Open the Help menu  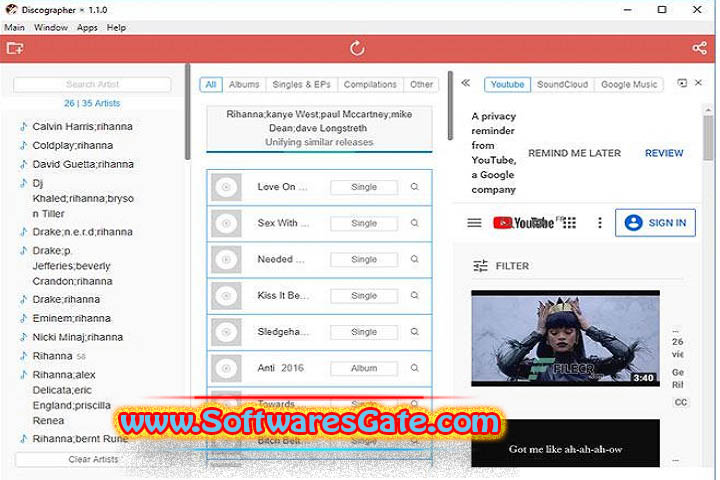116,28
